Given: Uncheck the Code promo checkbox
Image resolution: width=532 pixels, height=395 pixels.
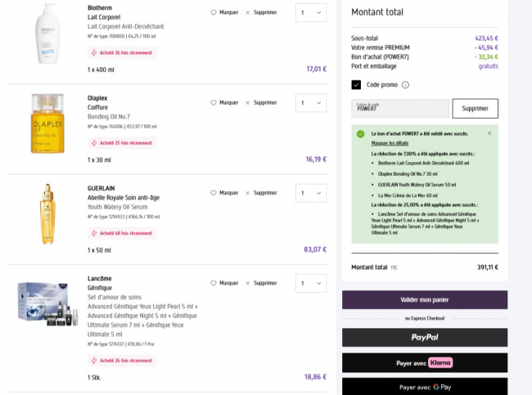Looking at the screenshot, I should 356,84.
